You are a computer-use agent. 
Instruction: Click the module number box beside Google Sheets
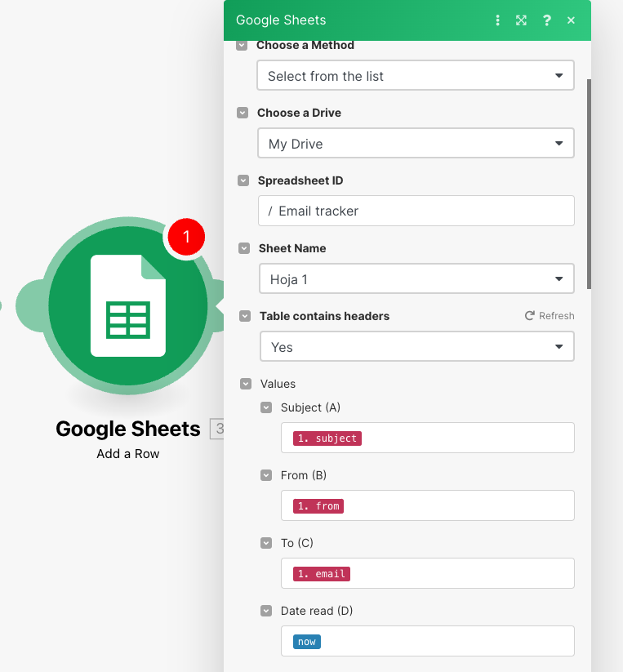pyautogui.click(x=217, y=429)
